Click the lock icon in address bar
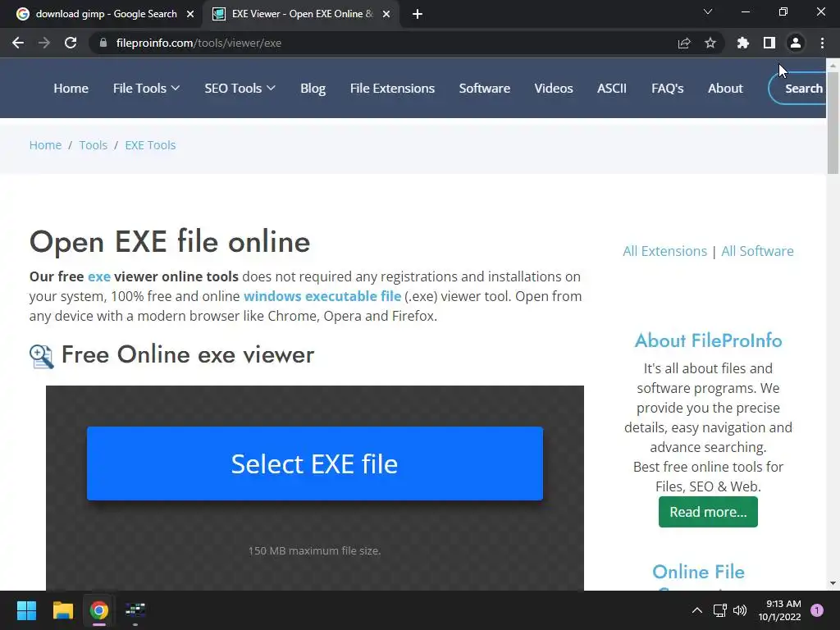840x630 pixels. [103, 43]
